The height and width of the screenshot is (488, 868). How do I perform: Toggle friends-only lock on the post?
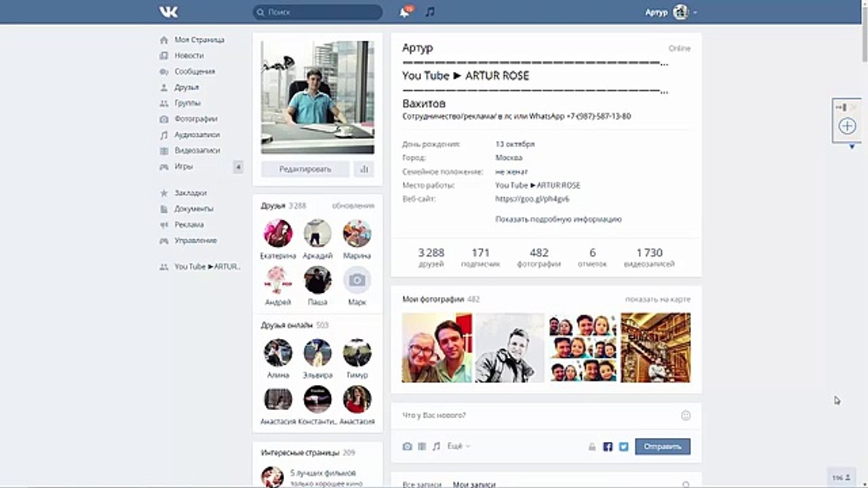pyautogui.click(x=592, y=447)
